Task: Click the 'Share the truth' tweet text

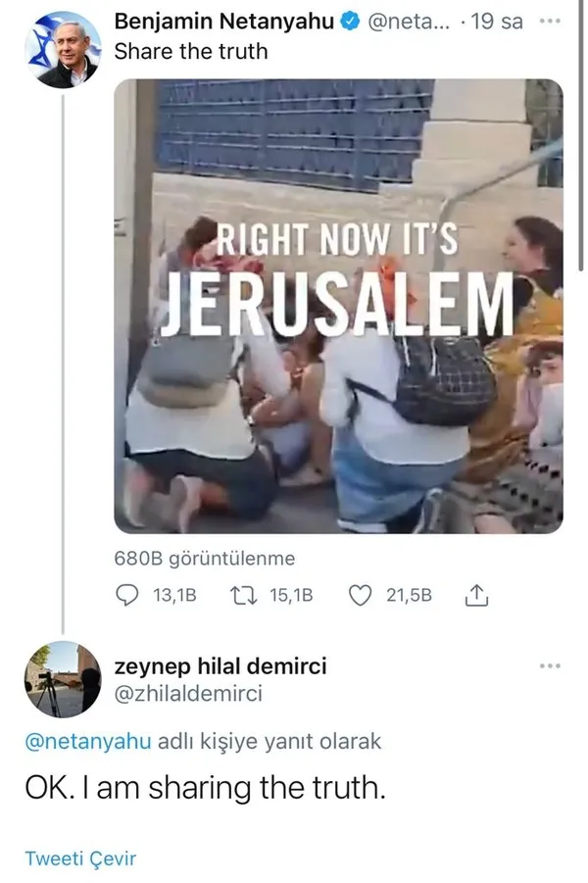Action: (x=191, y=51)
